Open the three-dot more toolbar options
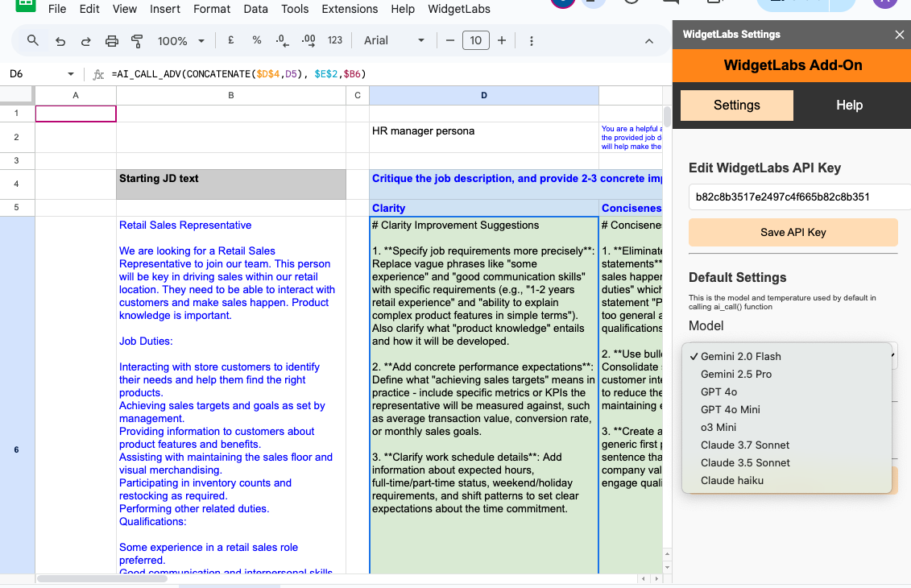 [x=532, y=41]
